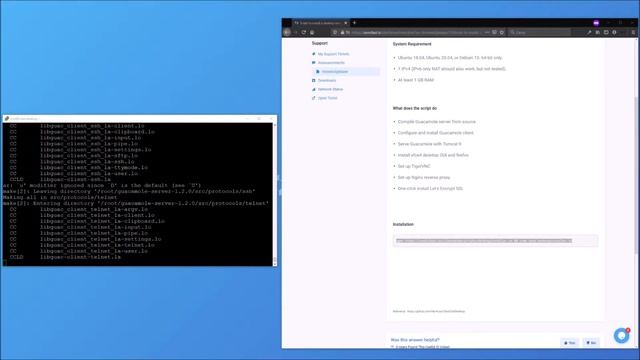This screenshot has width=640, height=360.
Task: Vote No on answer helpfulness
Action: point(591,343)
